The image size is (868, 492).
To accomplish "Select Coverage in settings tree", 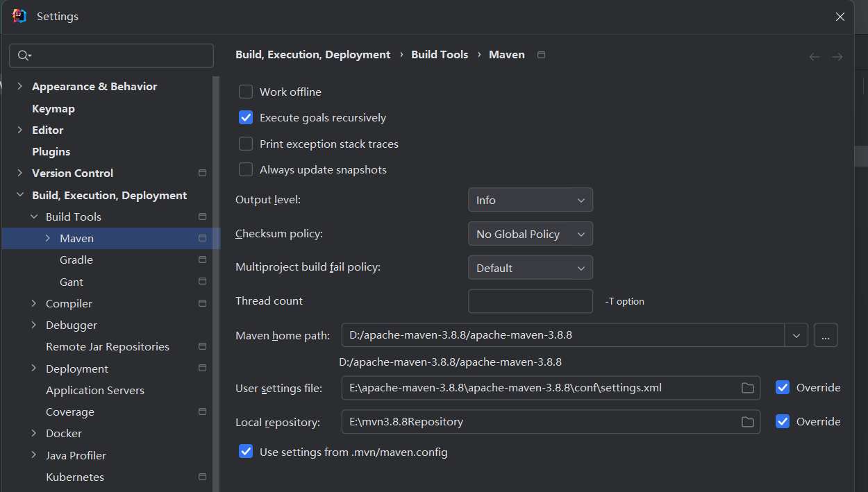I will coord(70,412).
